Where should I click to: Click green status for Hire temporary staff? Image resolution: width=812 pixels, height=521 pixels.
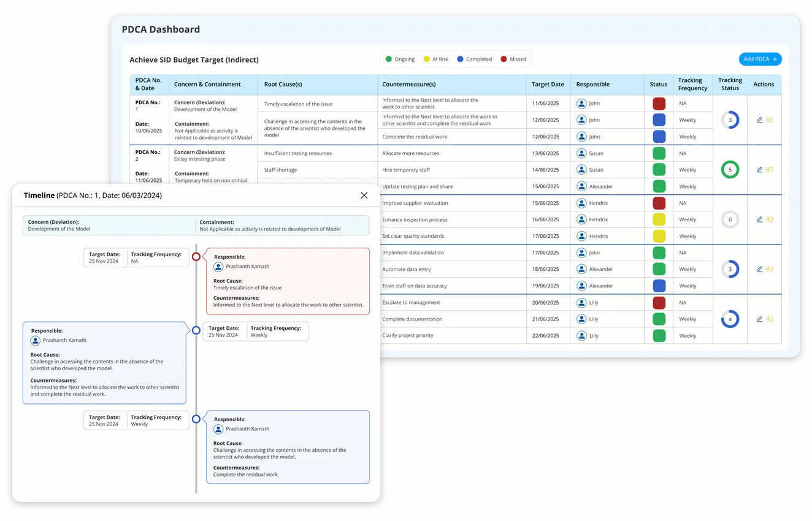(659, 170)
